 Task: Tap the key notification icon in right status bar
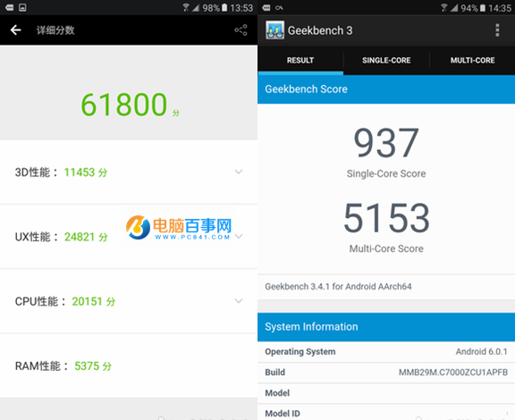[x=280, y=7]
